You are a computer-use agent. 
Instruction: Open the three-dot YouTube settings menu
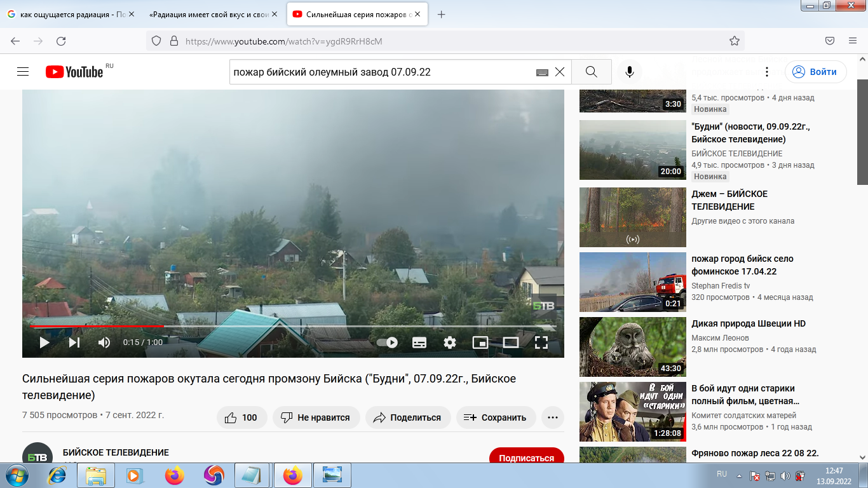(x=767, y=72)
